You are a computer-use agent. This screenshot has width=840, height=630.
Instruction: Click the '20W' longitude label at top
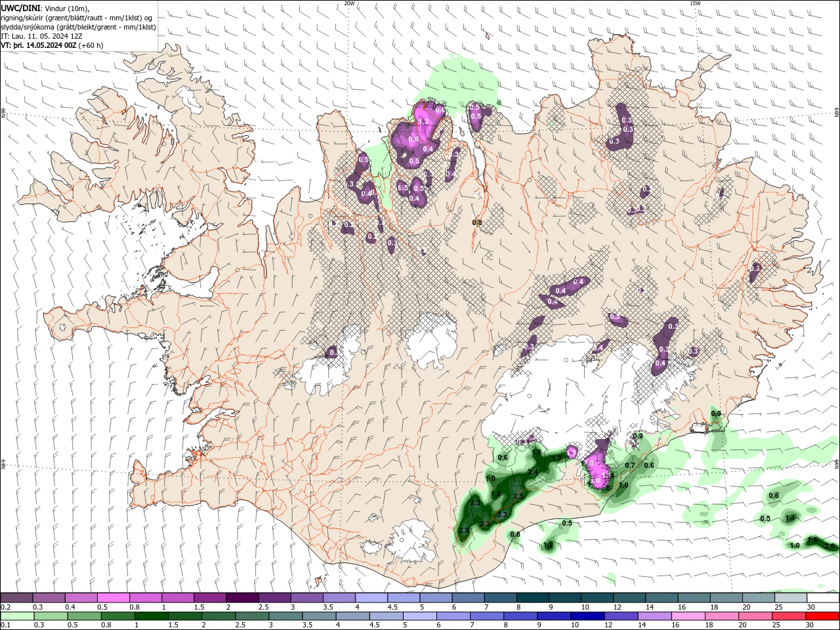[349, 3]
